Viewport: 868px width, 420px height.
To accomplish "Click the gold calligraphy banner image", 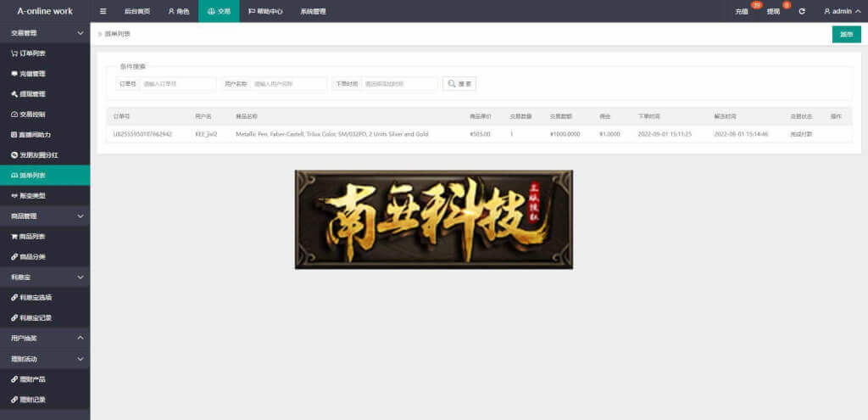I will click(433, 220).
